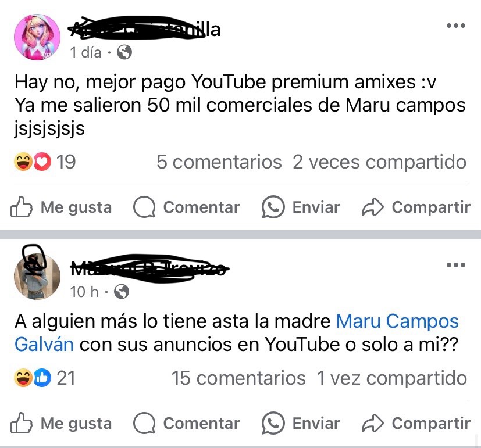Open anime avatar profile picture
This screenshot has height=448, width=481.
[x=37, y=37]
